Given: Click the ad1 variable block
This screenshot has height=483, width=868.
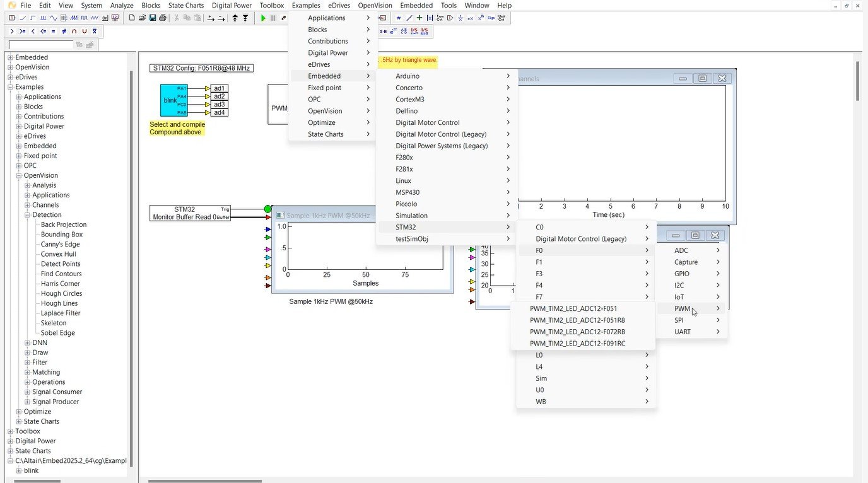Looking at the screenshot, I should coord(220,88).
